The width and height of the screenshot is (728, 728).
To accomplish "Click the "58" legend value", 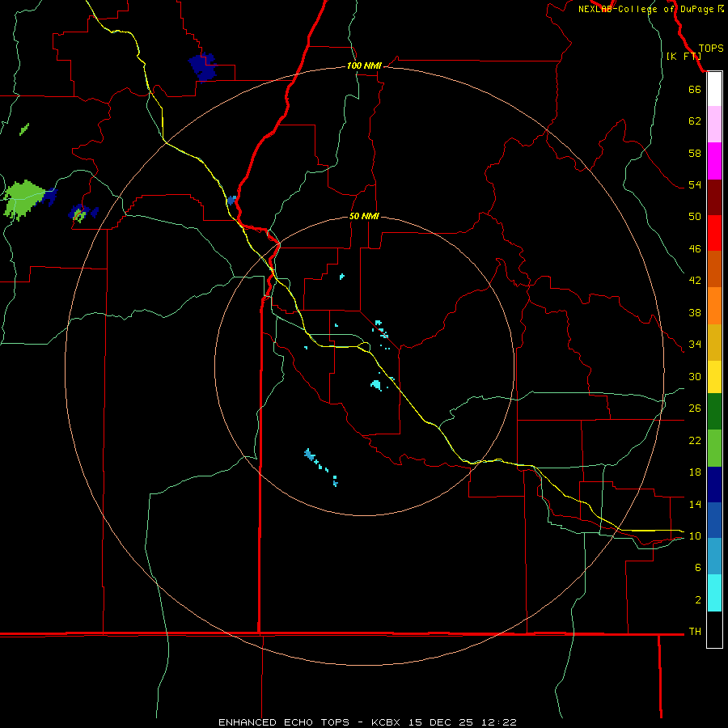I will [695, 153].
